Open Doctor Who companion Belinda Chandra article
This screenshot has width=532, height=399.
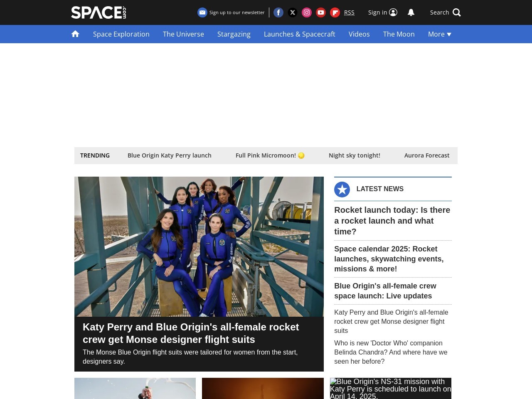[391, 352]
